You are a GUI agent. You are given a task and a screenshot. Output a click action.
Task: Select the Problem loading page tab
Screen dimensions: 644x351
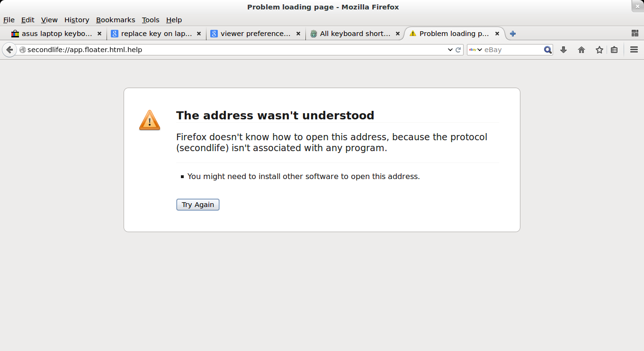coord(454,34)
